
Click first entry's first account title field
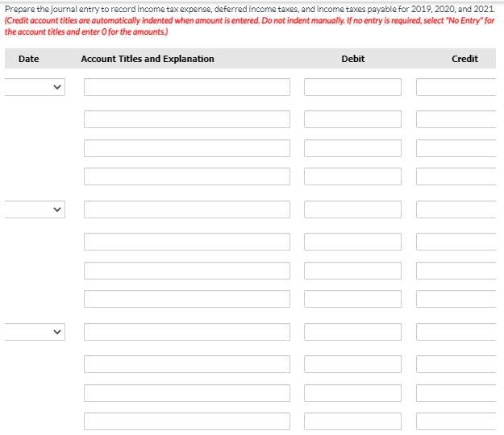(187, 87)
